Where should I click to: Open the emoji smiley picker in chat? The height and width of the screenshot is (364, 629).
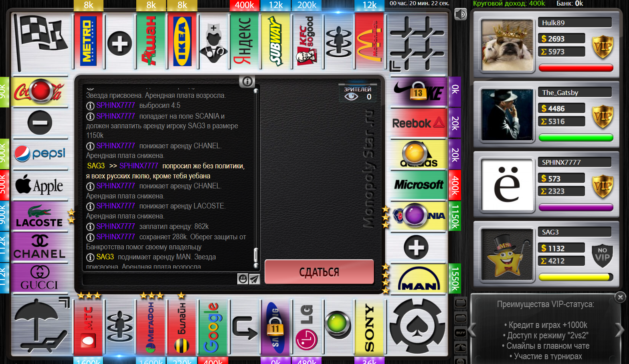click(243, 279)
